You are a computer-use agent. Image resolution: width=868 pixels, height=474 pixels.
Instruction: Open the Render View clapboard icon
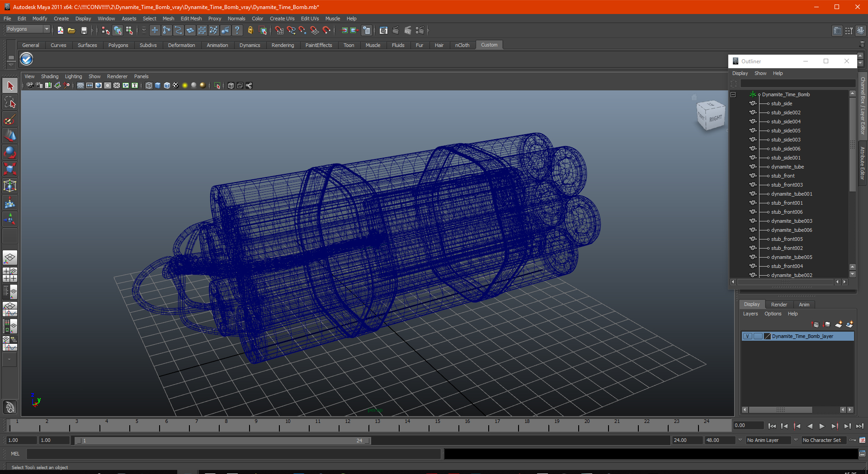click(x=383, y=30)
